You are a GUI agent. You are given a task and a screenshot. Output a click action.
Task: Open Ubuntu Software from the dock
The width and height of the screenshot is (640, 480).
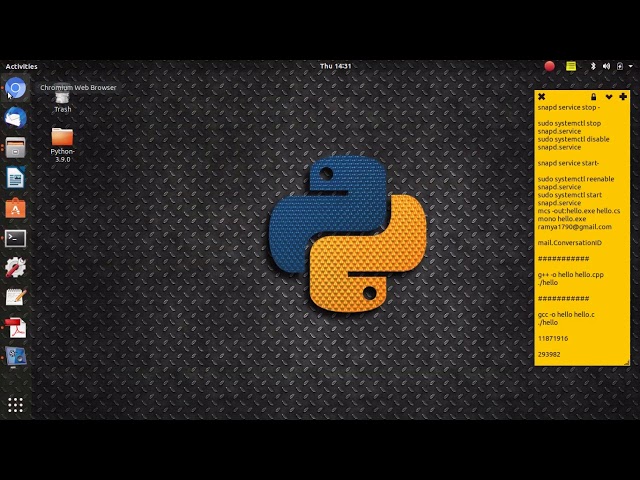click(16, 208)
